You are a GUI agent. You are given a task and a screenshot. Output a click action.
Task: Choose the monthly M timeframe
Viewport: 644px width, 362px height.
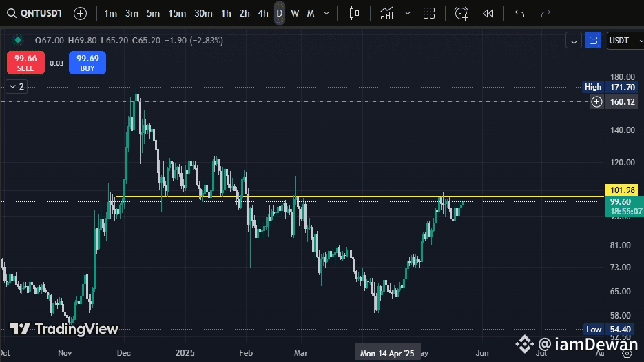311,14
